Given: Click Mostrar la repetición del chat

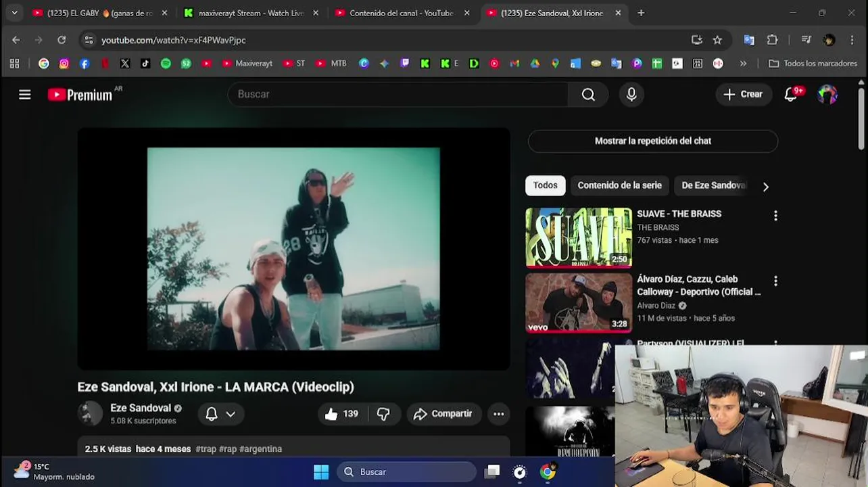Looking at the screenshot, I should (x=653, y=141).
